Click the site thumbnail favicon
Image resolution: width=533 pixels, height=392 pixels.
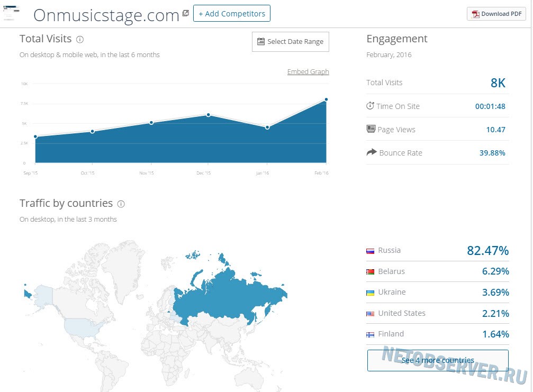[11, 13]
